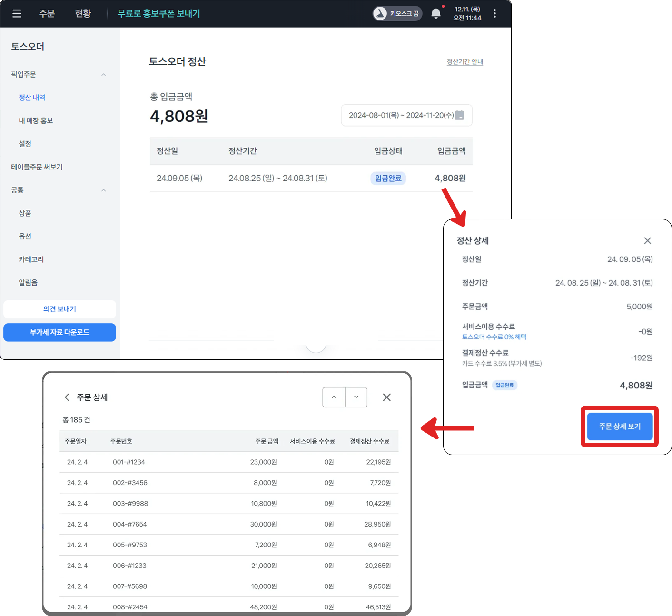Screen dimensions: 672x616
Task: Select order row 008-#2454
Action: click(x=229, y=605)
